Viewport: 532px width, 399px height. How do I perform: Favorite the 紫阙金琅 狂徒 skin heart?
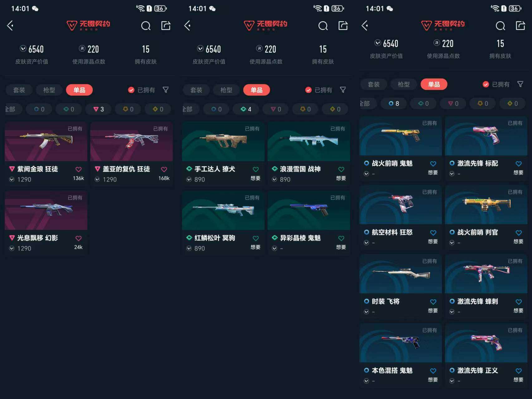(79, 169)
